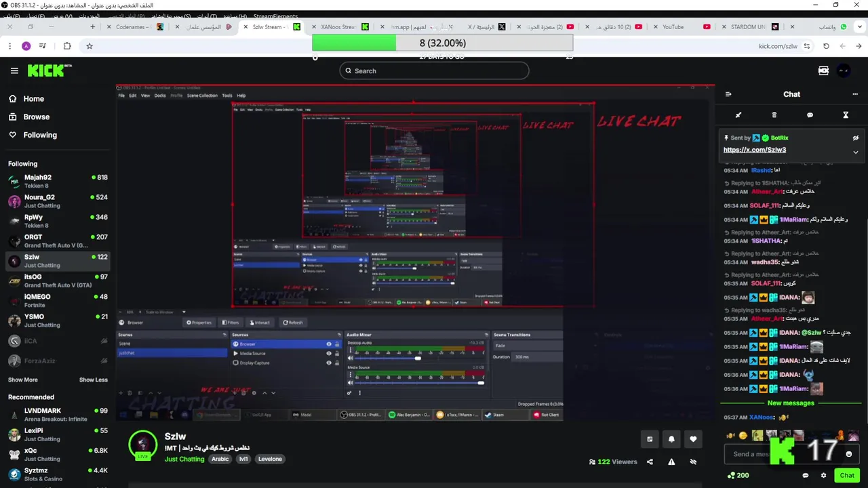
Task: Switch to the XANoos Stream tab
Action: point(341,27)
